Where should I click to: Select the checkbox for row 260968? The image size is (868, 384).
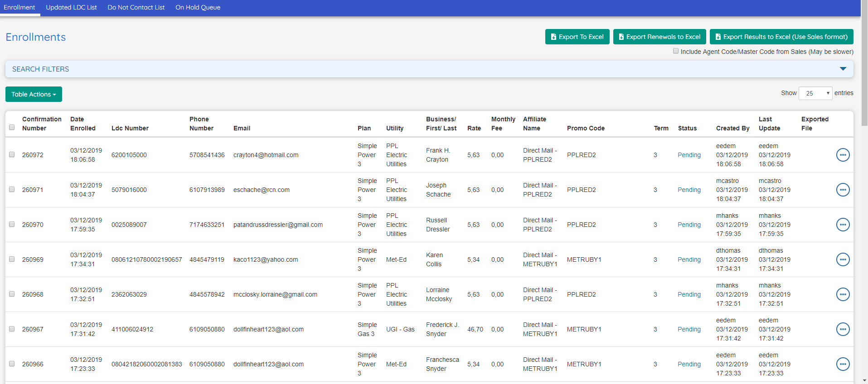click(x=12, y=294)
